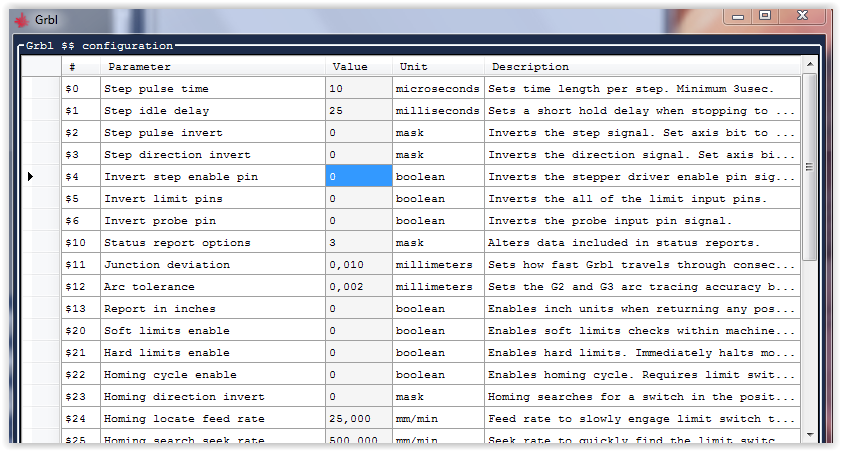The image size is (841, 451).
Task: Sort by the Description column header
Action: coord(643,66)
